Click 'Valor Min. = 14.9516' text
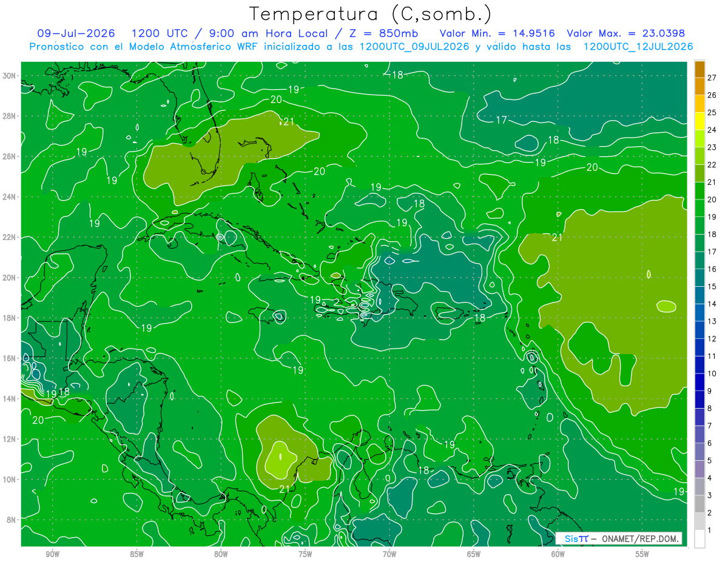Viewport: 728px width, 562px height. (498, 33)
